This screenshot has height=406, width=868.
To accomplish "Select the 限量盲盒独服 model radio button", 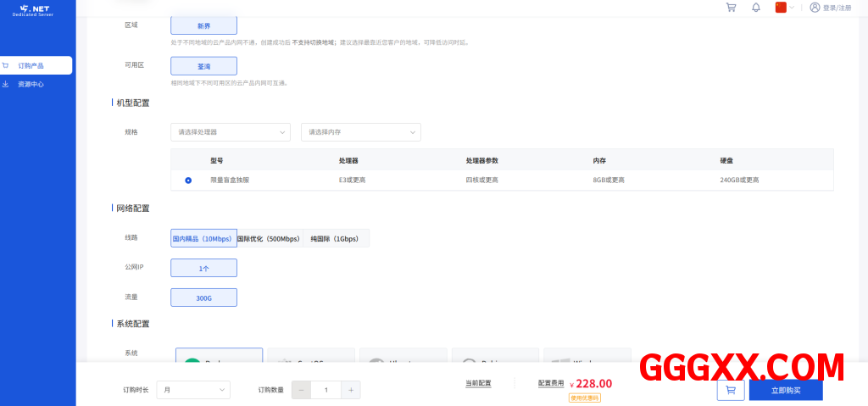I will click(188, 180).
